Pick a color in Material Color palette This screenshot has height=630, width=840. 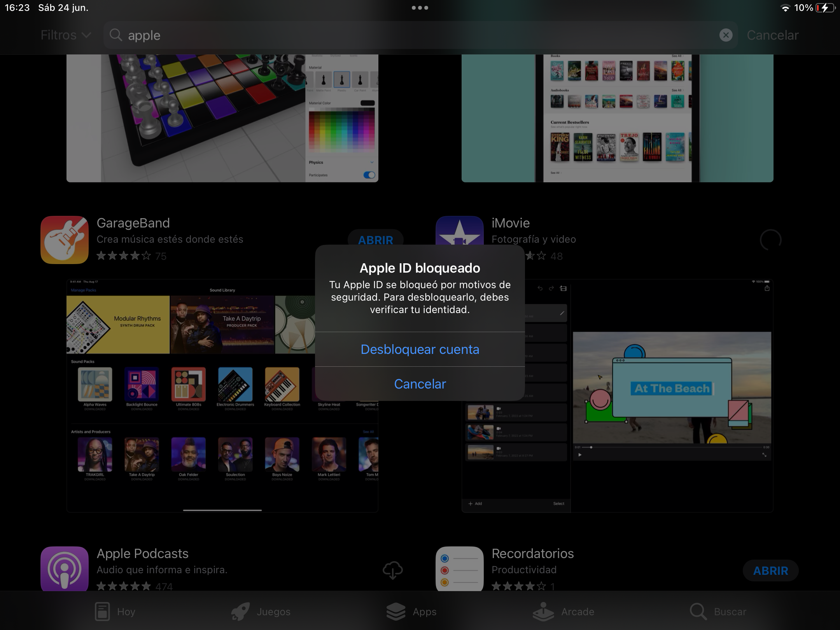click(x=341, y=129)
